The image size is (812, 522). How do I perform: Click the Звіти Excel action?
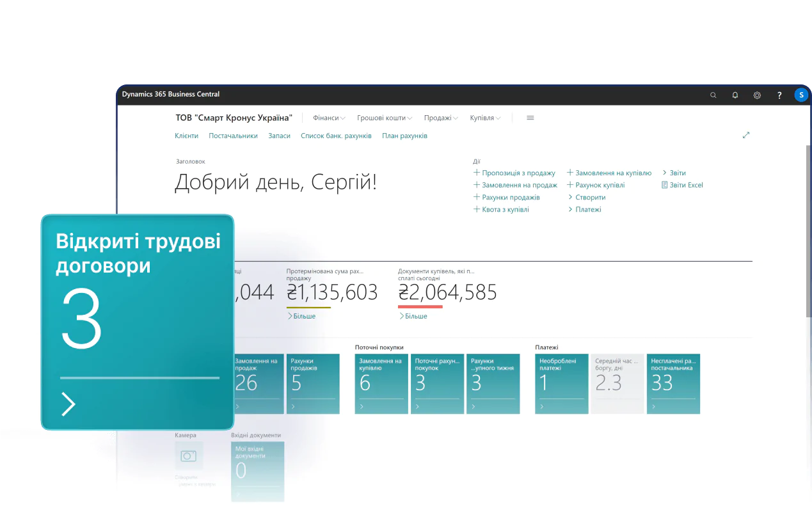685,185
